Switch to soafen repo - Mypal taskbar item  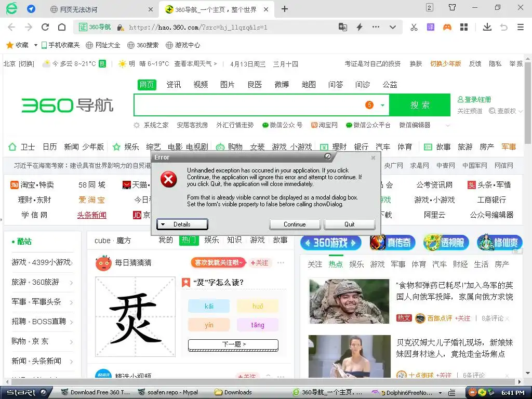pyautogui.click(x=168, y=393)
